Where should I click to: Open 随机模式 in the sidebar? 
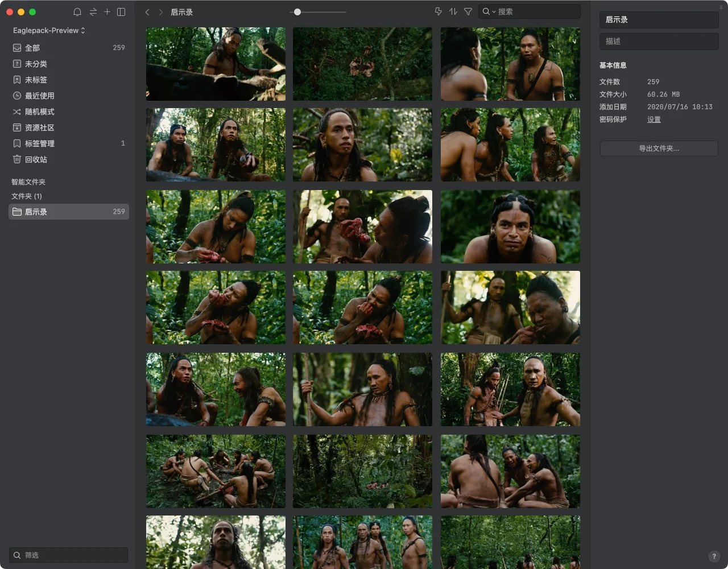click(x=69, y=112)
